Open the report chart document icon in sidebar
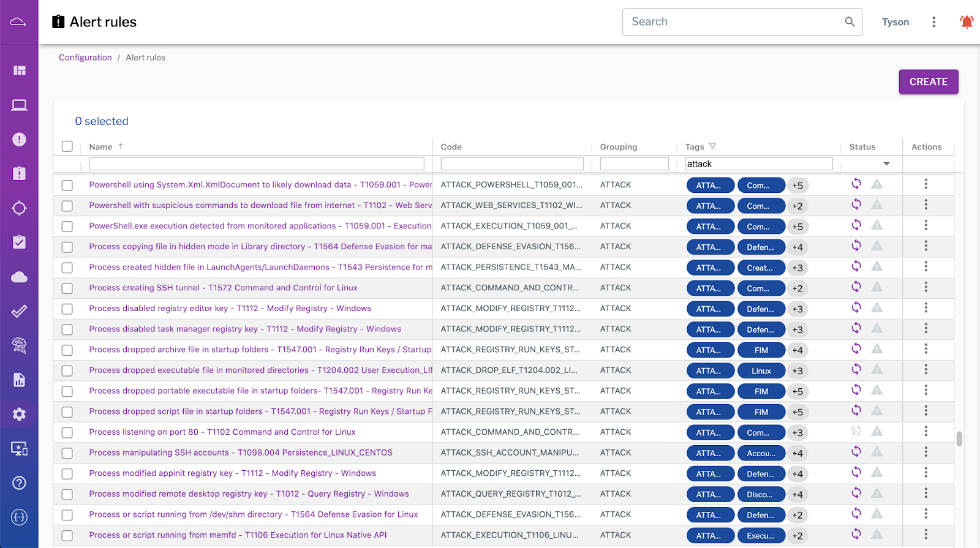 point(19,380)
